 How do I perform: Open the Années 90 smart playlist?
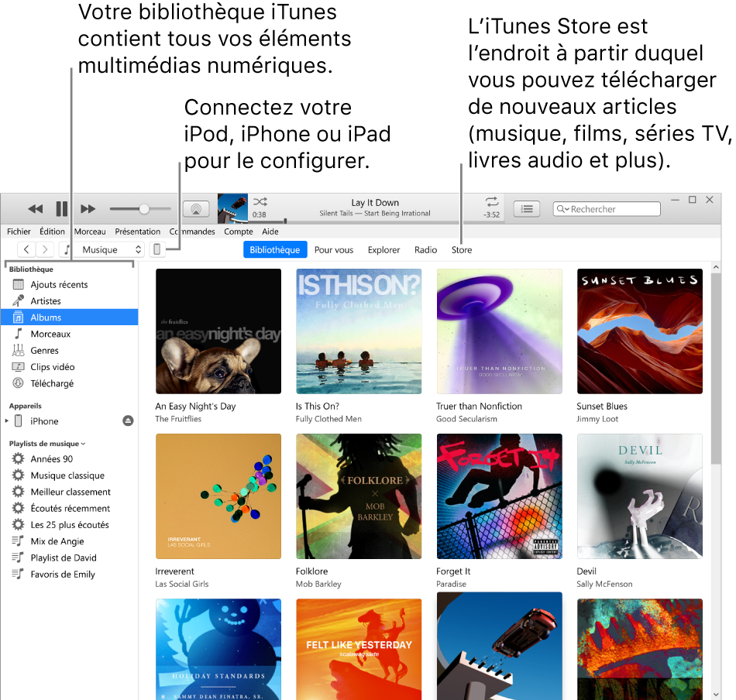(x=70, y=458)
